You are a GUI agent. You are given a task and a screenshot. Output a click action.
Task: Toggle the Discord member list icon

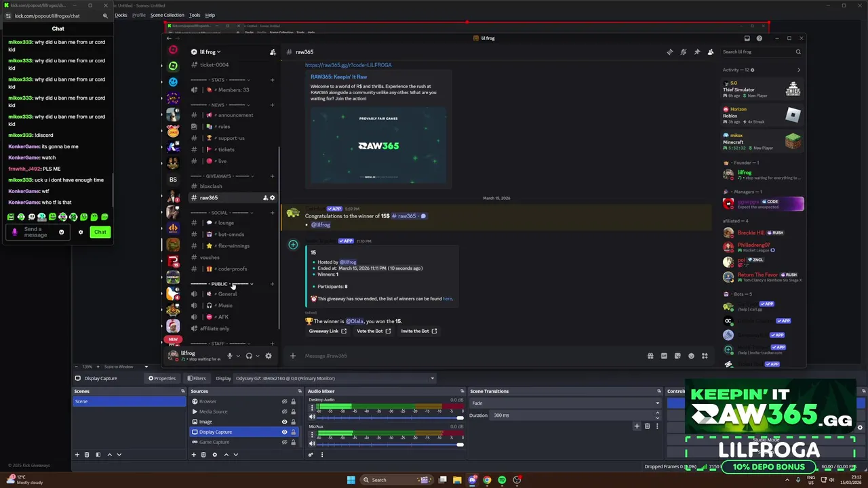tap(710, 52)
